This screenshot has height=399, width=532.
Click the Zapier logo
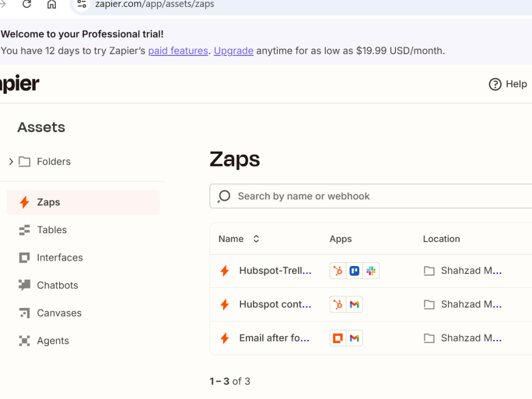(19, 84)
